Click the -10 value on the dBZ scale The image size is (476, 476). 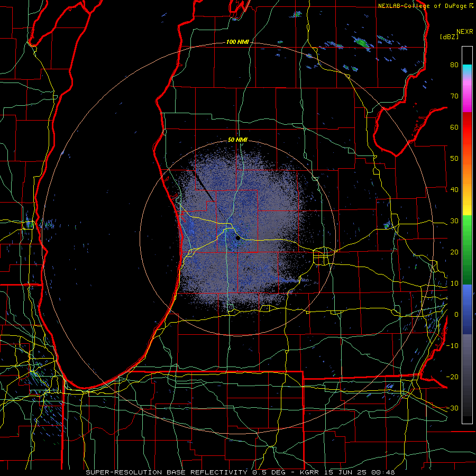tap(452, 346)
